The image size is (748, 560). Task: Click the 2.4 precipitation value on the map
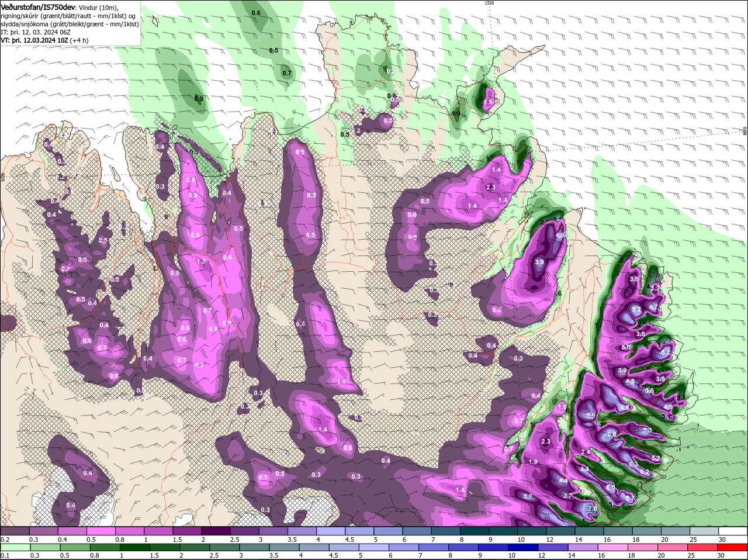(x=586, y=452)
